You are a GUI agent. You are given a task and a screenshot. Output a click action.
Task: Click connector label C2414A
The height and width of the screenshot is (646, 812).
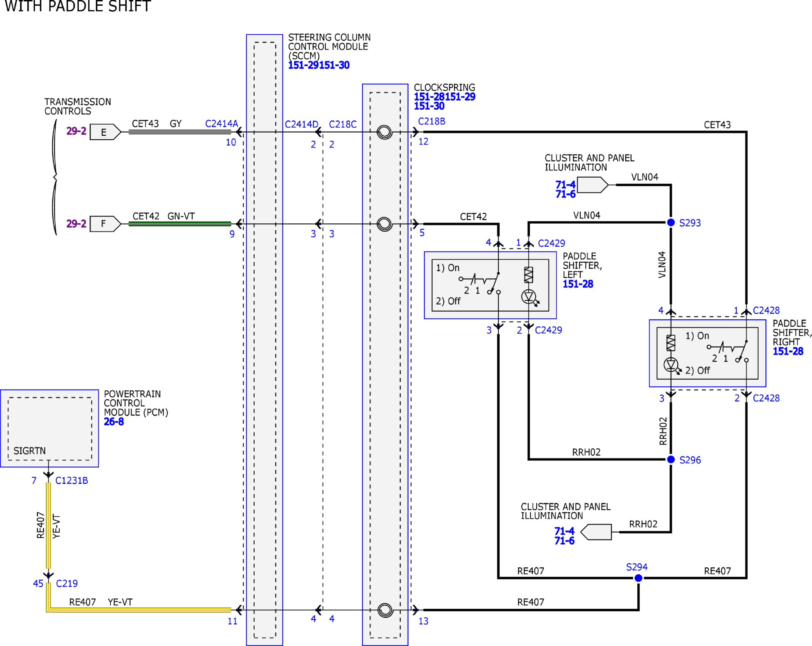tap(221, 123)
